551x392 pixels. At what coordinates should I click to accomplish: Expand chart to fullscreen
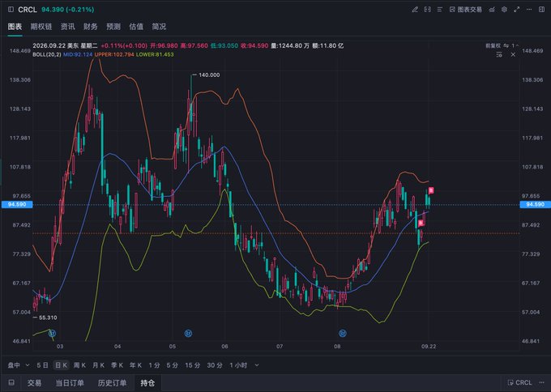click(x=517, y=10)
